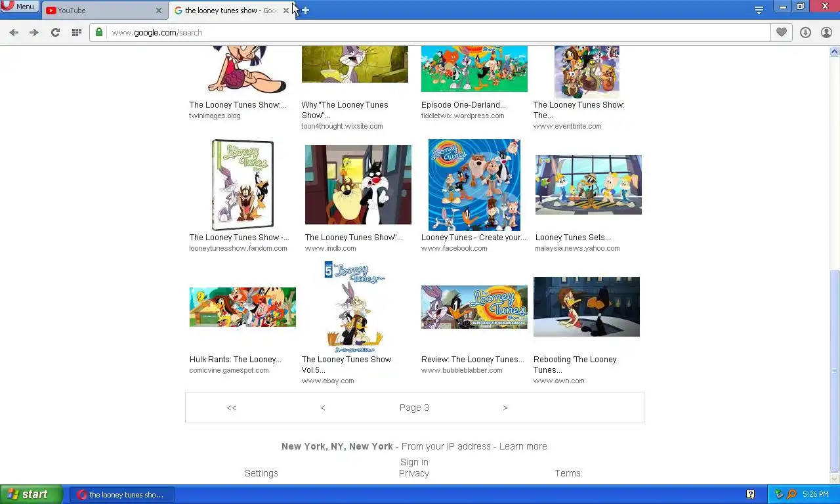
Task: Go back with the back arrow
Action: click(14, 32)
